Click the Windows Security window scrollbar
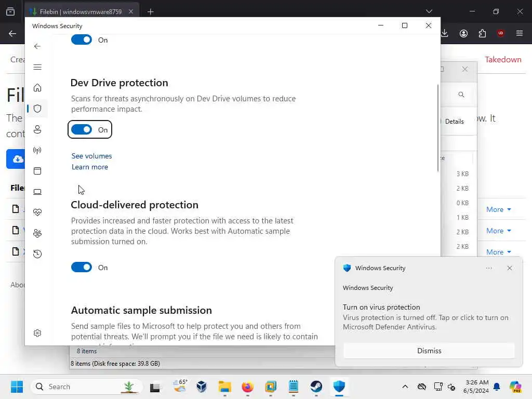Screen dimensions: 532x399 (x=438, y=128)
